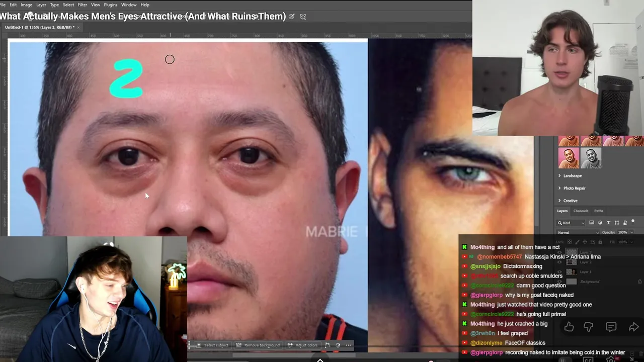
Task: Click the 'he's going full primal' chat message
Action: 541,314
